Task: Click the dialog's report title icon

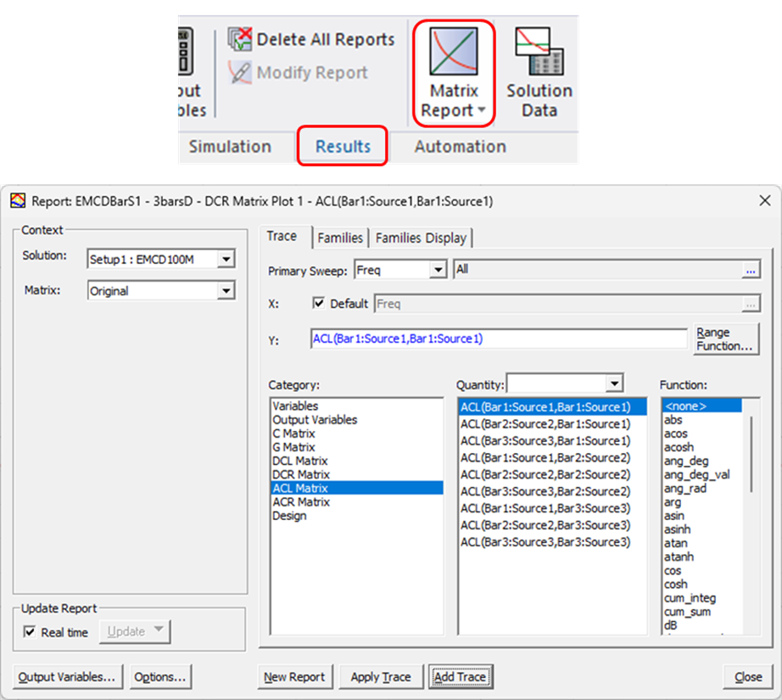Action: point(17,201)
